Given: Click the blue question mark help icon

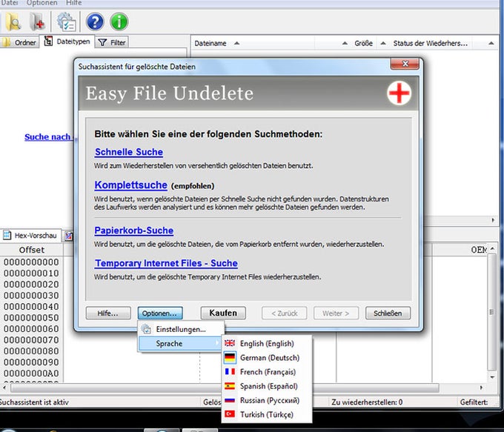Looking at the screenshot, I should pos(95,21).
